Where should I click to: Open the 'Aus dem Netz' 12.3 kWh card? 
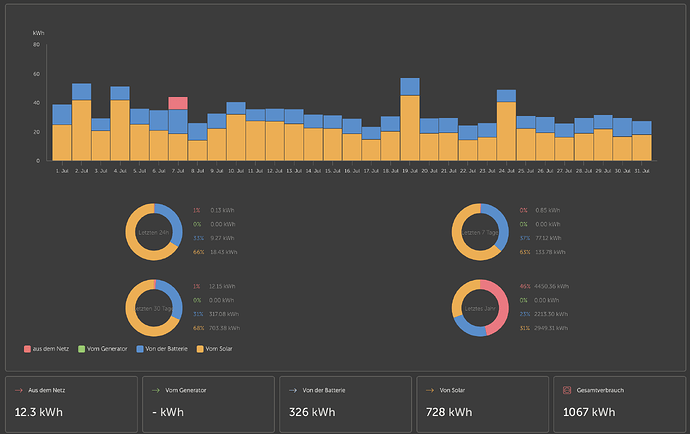pyautogui.click(x=71, y=404)
